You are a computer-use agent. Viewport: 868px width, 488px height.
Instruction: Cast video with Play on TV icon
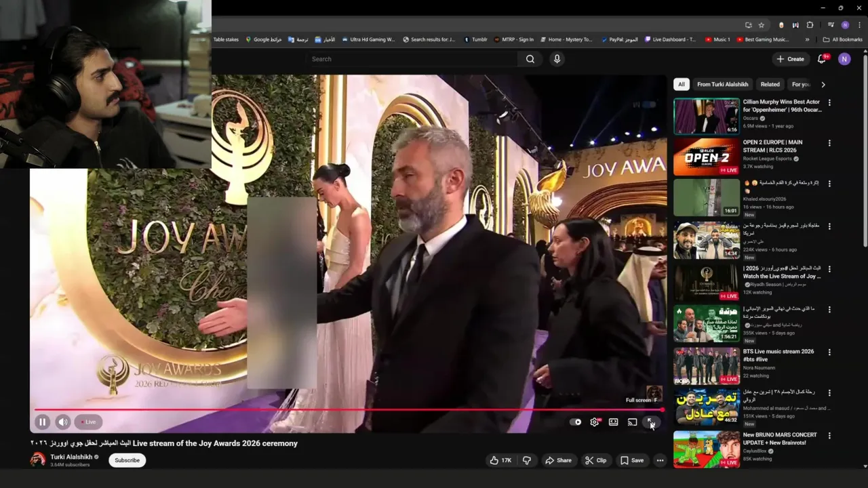[x=632, y=422]
